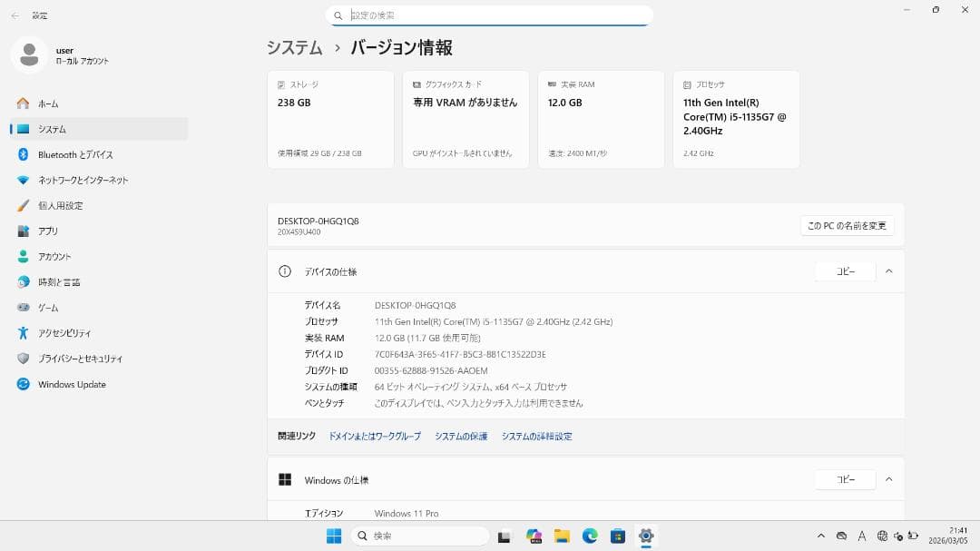Copy the Windows の仕様 details
The width and height of the screenshot is (980, 551).
click(x=846, y=479)
